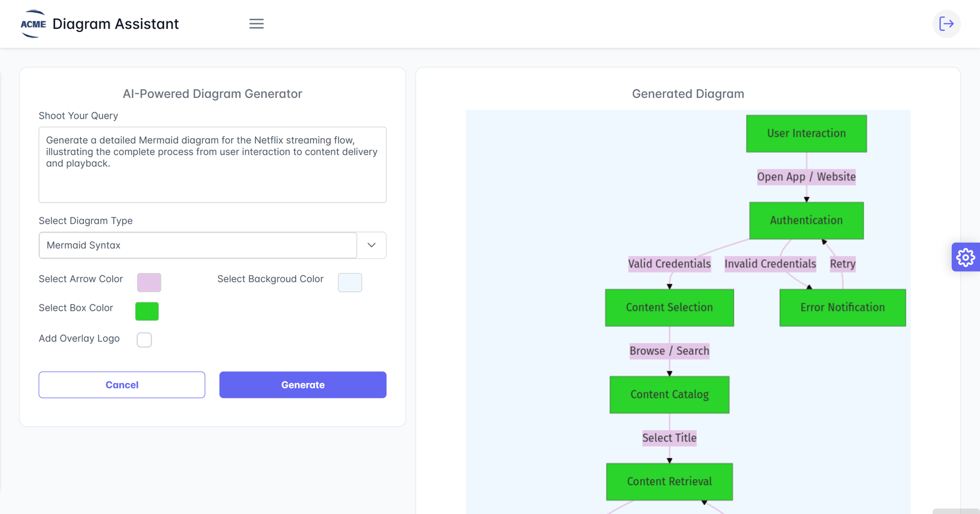Viewport: 980px width, 514px height.
Task: Enable the Add Overlay Logo checkbox
Action: [x=145, y=340]
